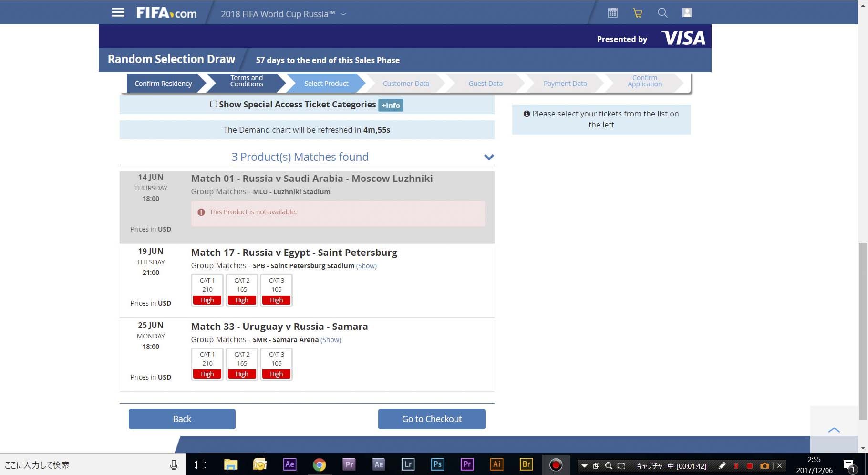Open the match calendar icon
The image size is (868, 475).
click(612, 13)
